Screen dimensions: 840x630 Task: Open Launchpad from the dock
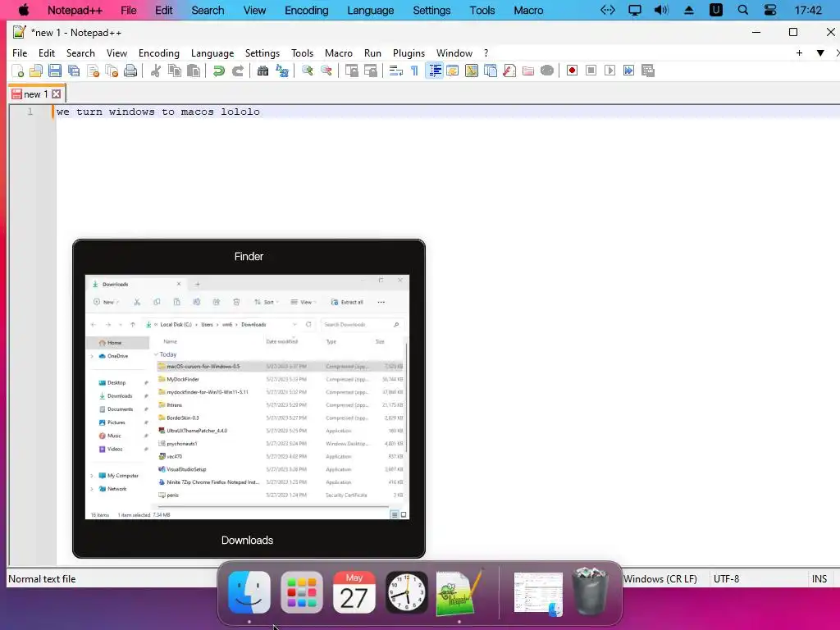click(302, 592)
